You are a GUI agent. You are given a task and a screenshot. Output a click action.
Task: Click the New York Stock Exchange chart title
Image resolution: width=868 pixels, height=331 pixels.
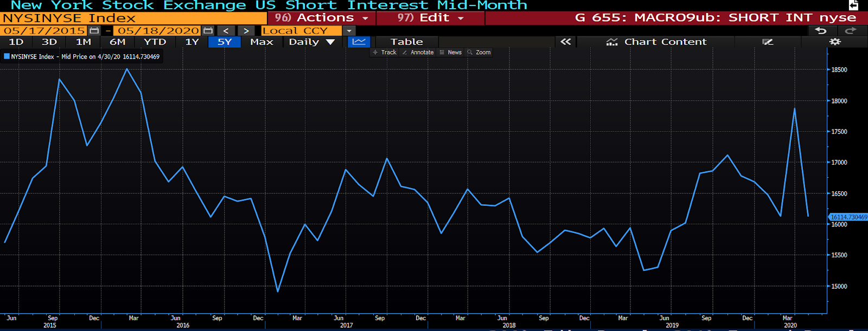point(269,5)
